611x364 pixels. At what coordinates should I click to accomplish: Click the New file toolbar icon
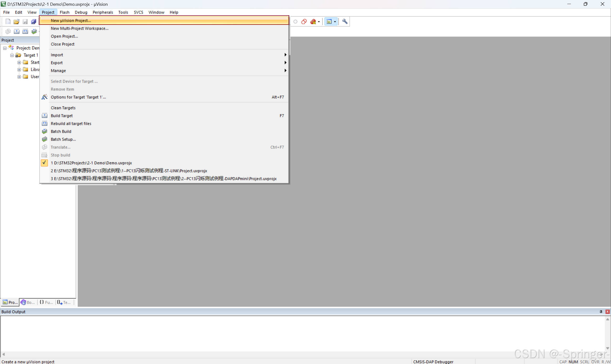click(x=8, y=21)
